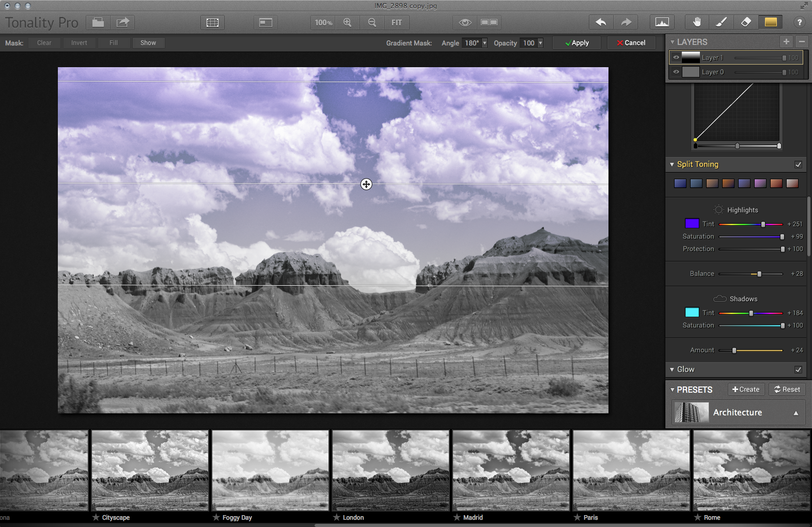
Task: Collapse the PRESETS panel
Action: point(673,390)
